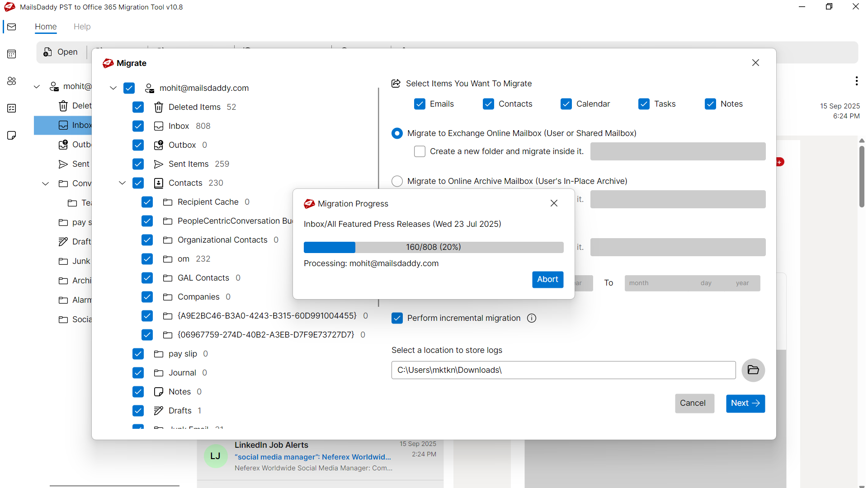Click the Deleted Items trash icon in Migrate tree
Image resolution: width=868 pixels, height=488 pixels.
pos(159,107)
